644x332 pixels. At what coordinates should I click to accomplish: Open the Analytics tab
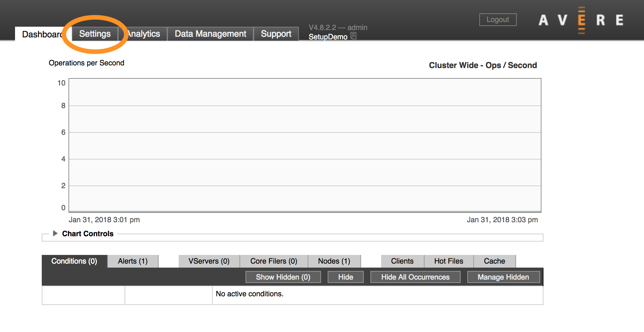143,34
